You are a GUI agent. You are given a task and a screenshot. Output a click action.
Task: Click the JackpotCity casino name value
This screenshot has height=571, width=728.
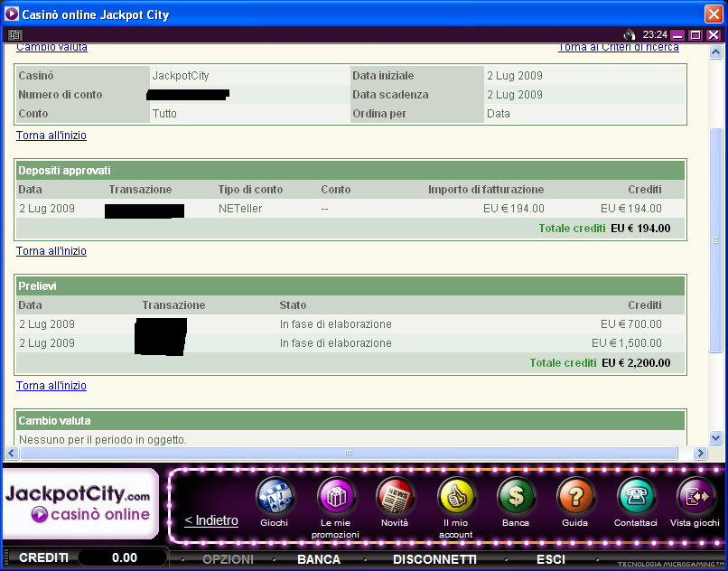click(181, 76)
